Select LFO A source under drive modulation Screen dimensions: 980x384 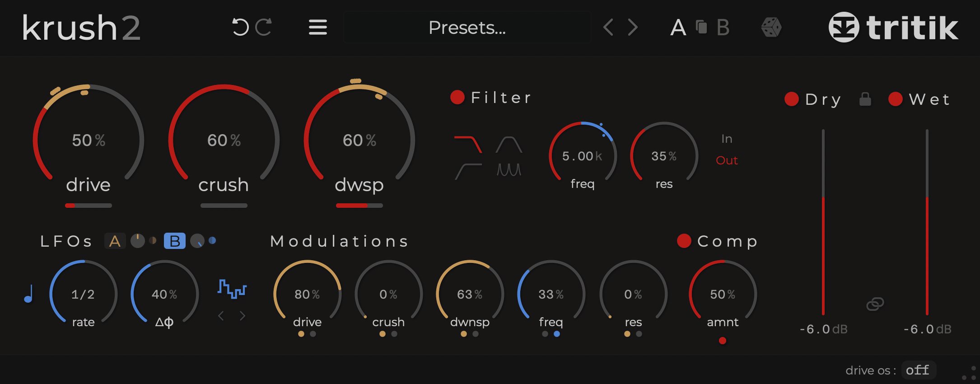coord(301,334)
